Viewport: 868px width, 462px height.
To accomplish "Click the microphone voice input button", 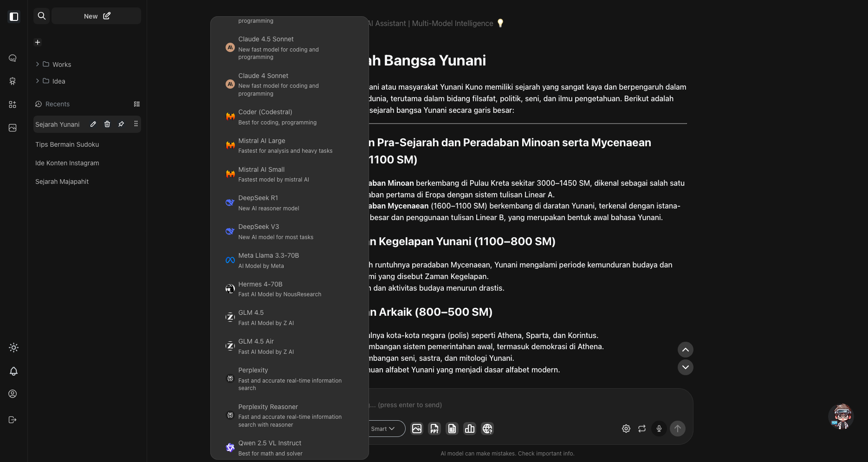I will coord(659,429).
